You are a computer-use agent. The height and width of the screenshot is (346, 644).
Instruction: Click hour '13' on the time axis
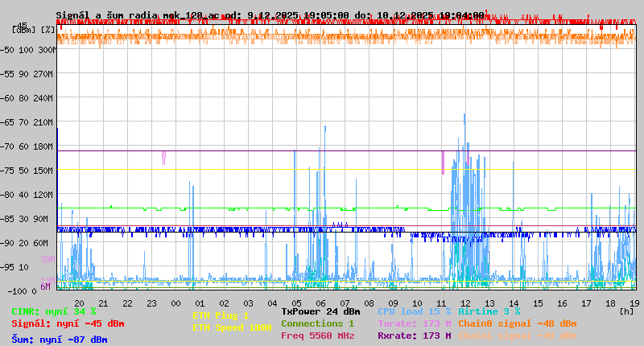490,303
